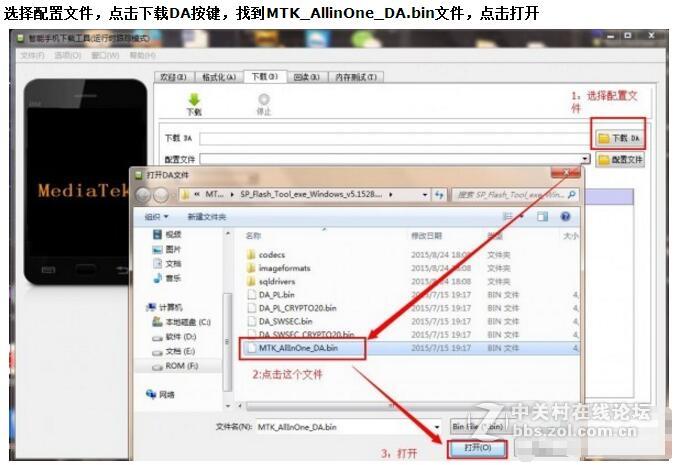Select 文档 (E:) drive
The image size is (674, 465).
(174, 351)
